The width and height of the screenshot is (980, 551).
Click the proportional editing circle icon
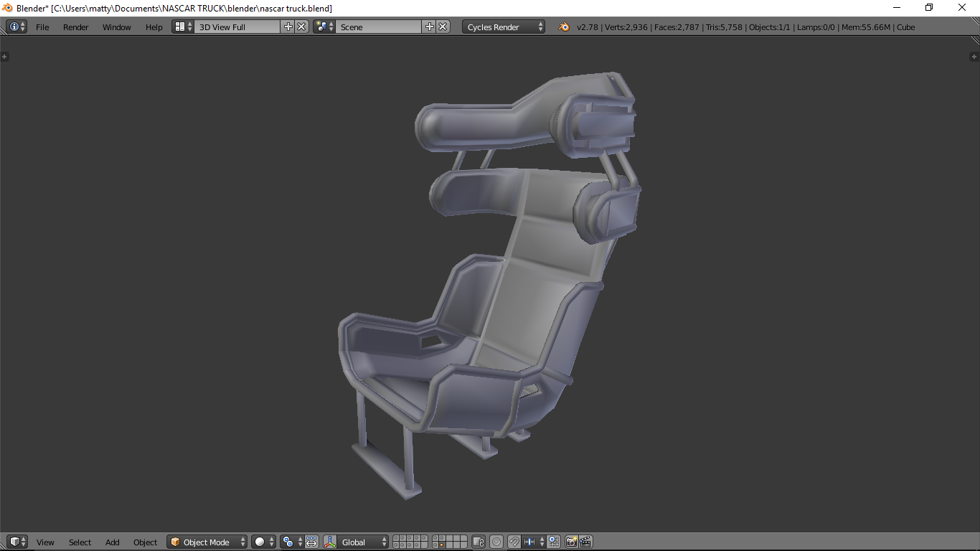coord(496,542)
